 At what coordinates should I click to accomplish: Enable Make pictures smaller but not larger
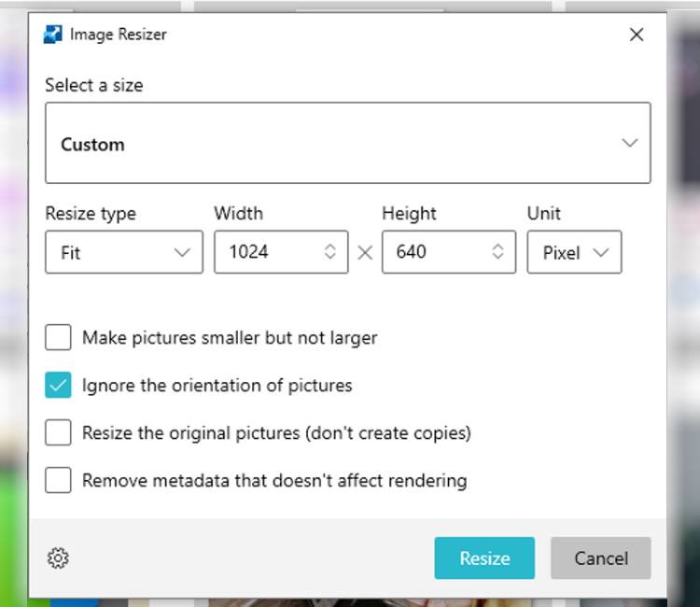(58, 337)
